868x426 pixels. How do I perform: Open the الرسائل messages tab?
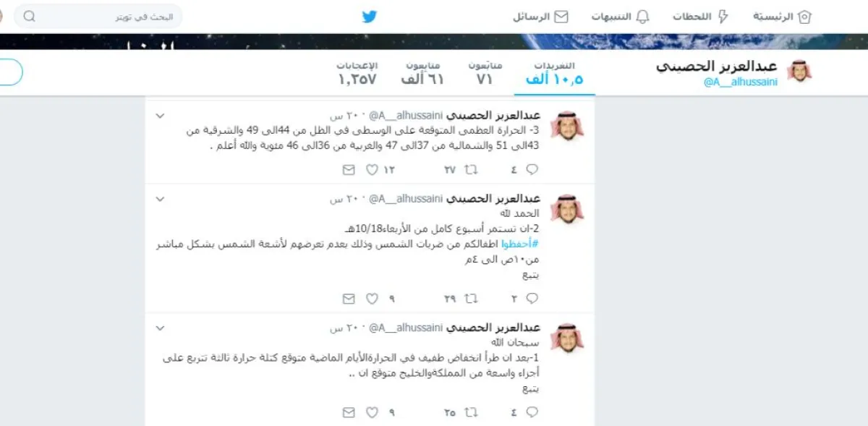(x=540, y=17)
